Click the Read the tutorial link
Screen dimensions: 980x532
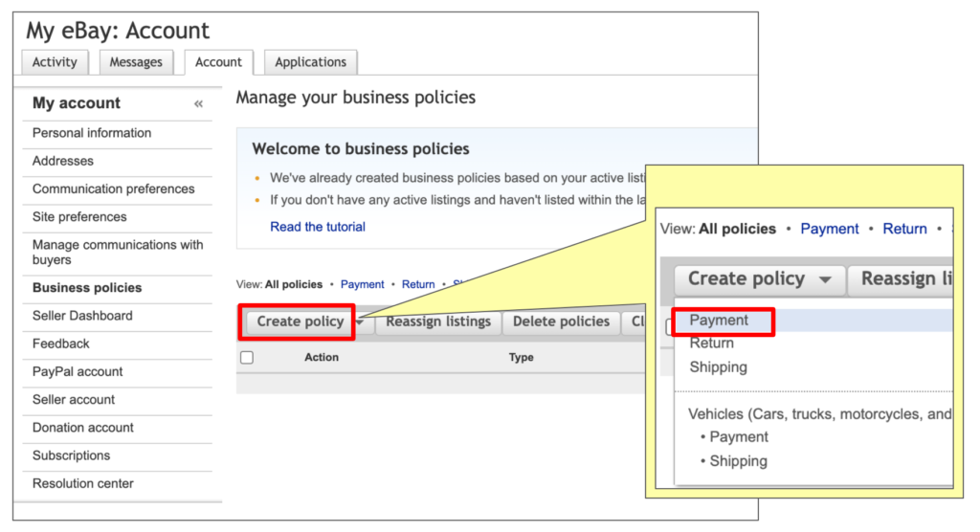coord(318,227)
